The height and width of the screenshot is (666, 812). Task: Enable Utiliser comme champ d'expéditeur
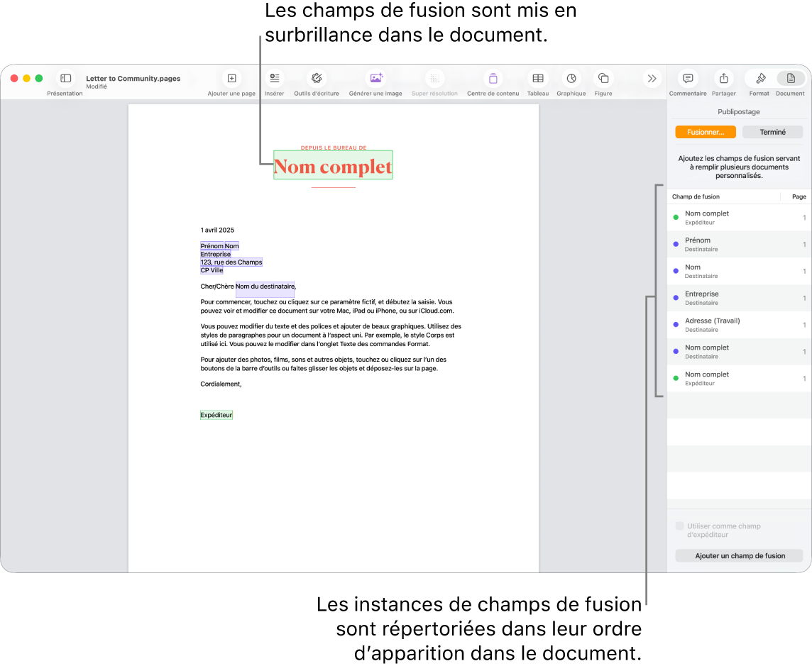click(678, 526)
